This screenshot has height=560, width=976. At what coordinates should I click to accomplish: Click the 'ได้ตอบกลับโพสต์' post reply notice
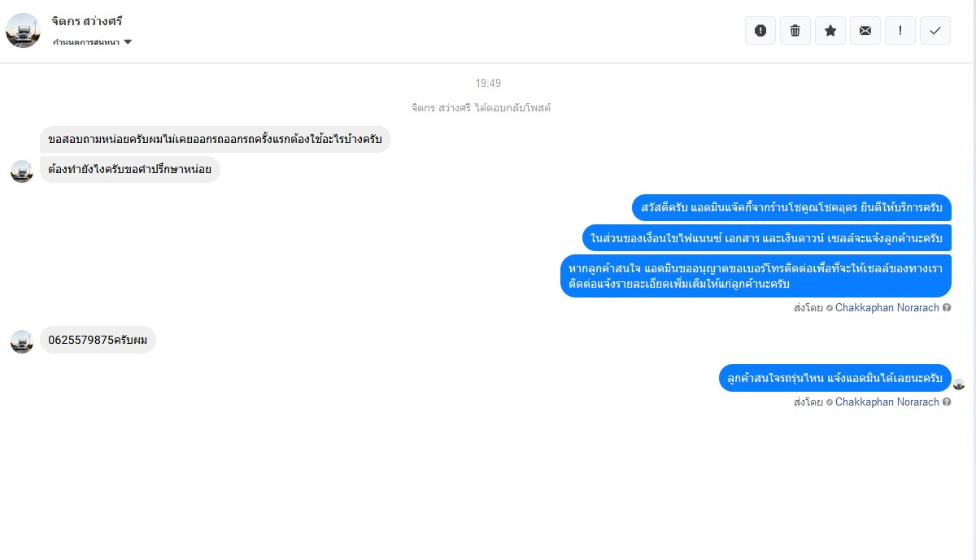[x=482, y=107]
